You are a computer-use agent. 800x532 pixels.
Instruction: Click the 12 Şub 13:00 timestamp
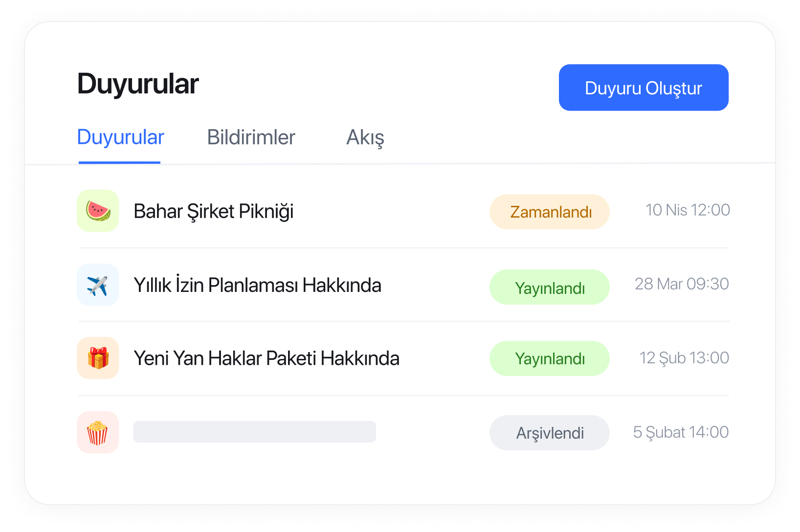point(684,358)
